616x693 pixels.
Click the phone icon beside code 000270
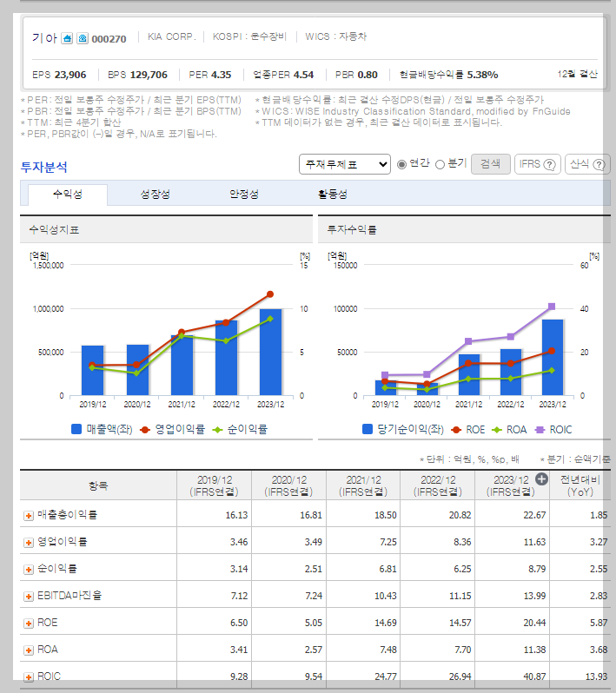coord(83,38)
